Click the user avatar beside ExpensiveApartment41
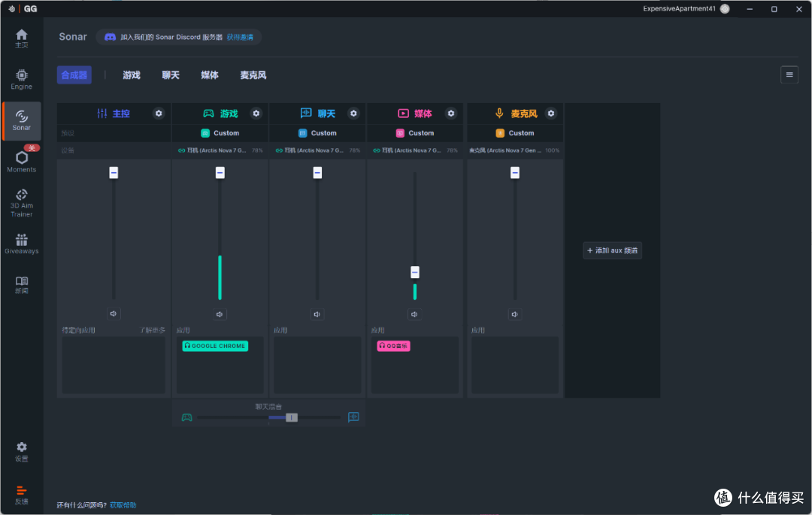 pyautogui.click(x=725, y=9)
